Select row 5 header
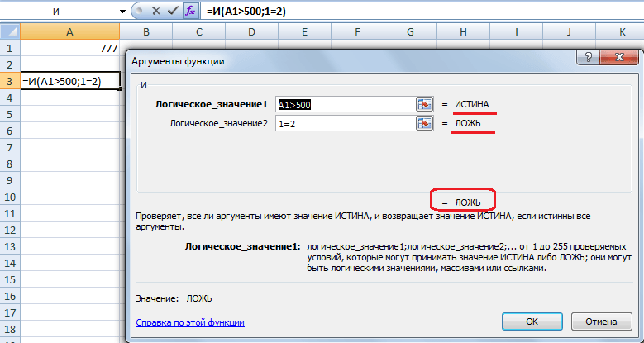This screenshot has width=644, height=343. (10, 114)
